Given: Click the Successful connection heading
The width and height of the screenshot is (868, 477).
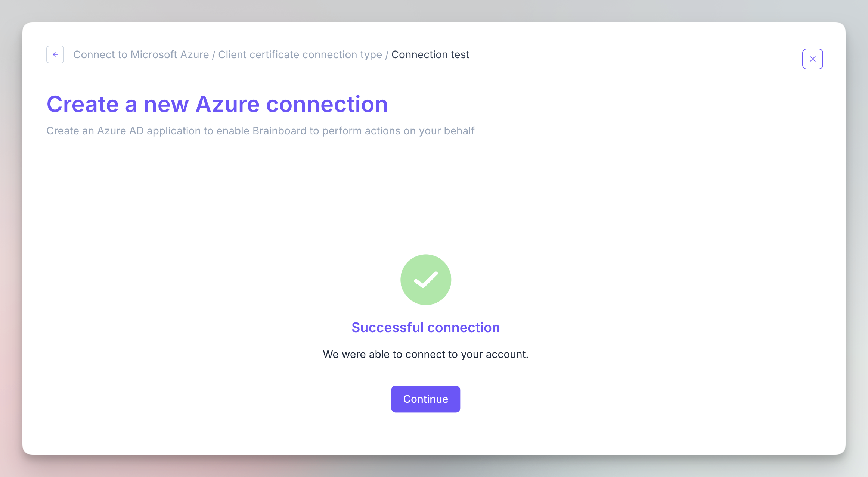Looking at the screenshot, I should (425, 327).
